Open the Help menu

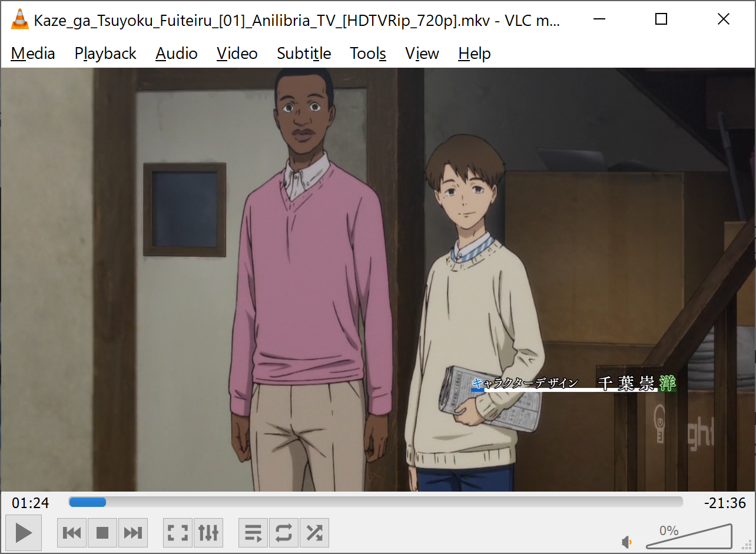click(475, 54)
